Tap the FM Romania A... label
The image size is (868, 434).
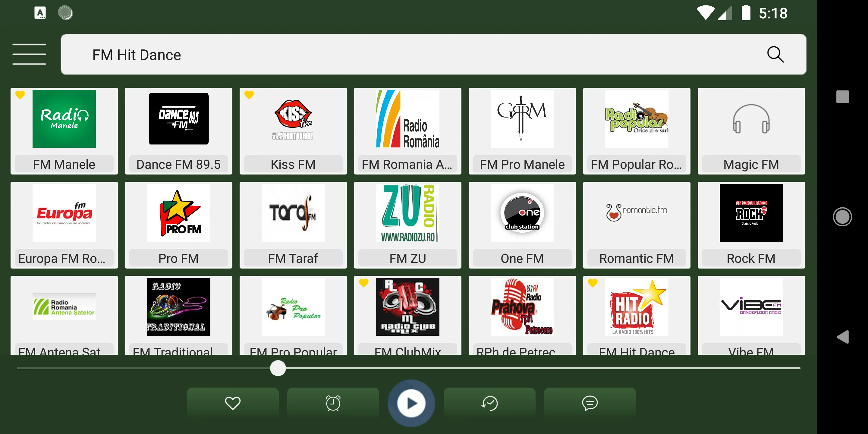[408, 165]
